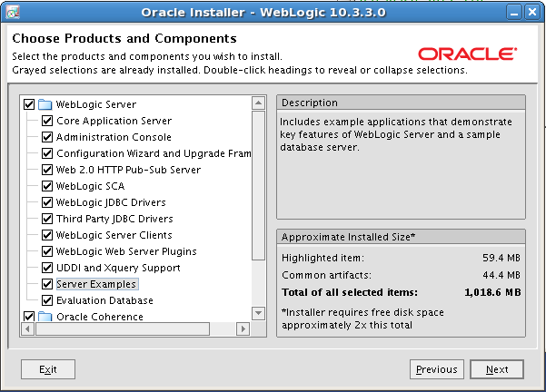Uncheck WebLogic Server Clients checkbox
The image size is (546, 392).
[47, 235]
